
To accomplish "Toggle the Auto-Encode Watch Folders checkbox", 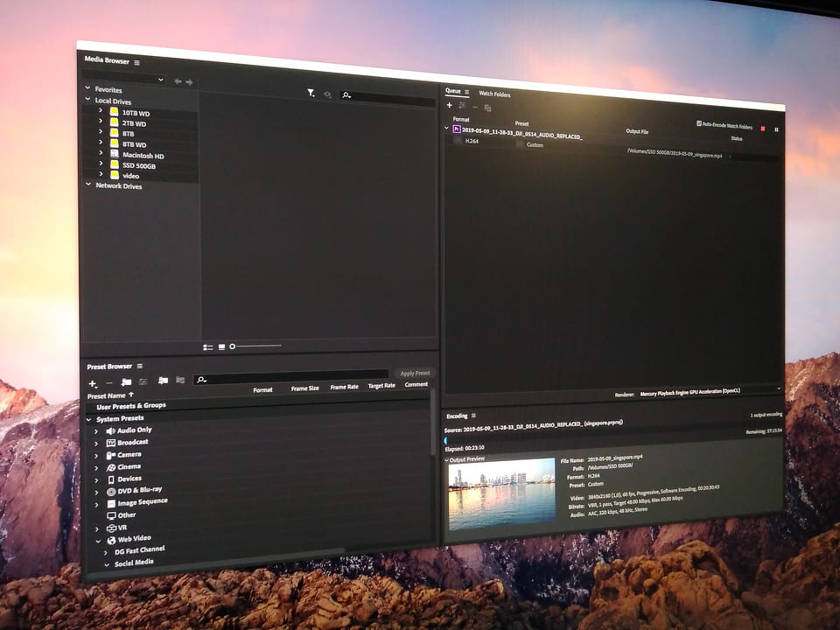I will tap(698, 124).
